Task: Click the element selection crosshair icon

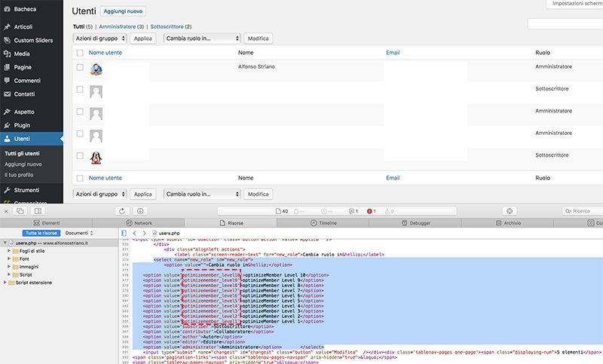Action: click(510, 211)
